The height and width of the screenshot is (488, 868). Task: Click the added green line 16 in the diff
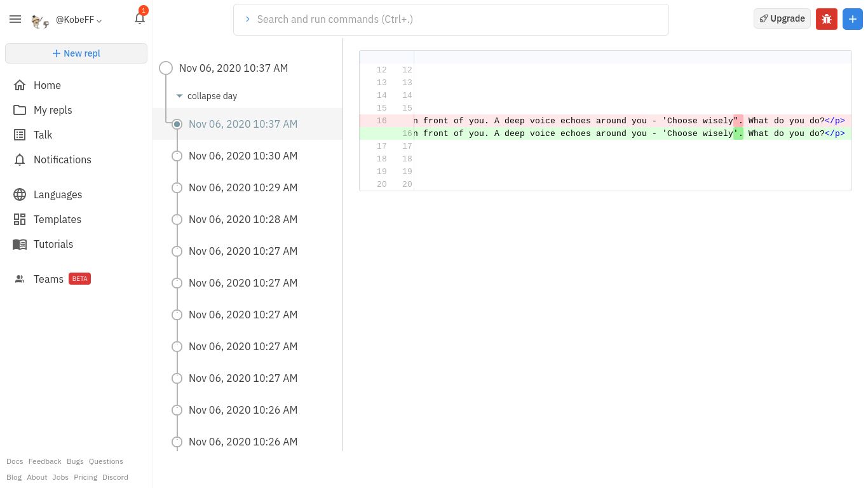point(606,133)
